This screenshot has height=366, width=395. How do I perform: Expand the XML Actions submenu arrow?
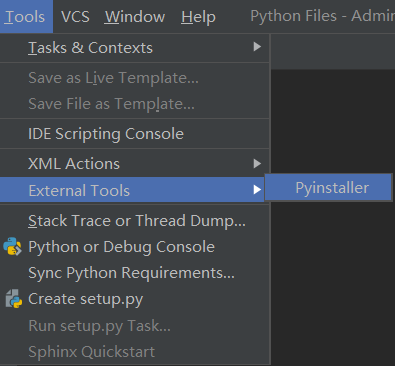257,163
